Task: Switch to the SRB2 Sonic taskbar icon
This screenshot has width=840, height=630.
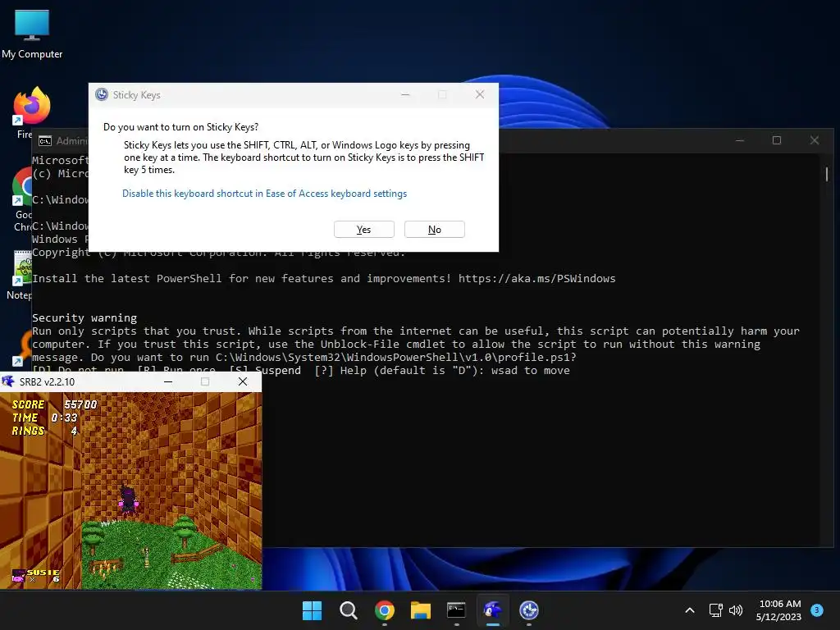Action: pos(493,610)
